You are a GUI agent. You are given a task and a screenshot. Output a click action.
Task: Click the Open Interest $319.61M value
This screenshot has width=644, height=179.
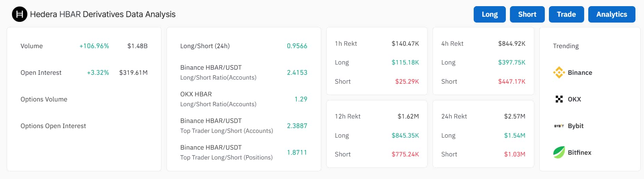133,72
